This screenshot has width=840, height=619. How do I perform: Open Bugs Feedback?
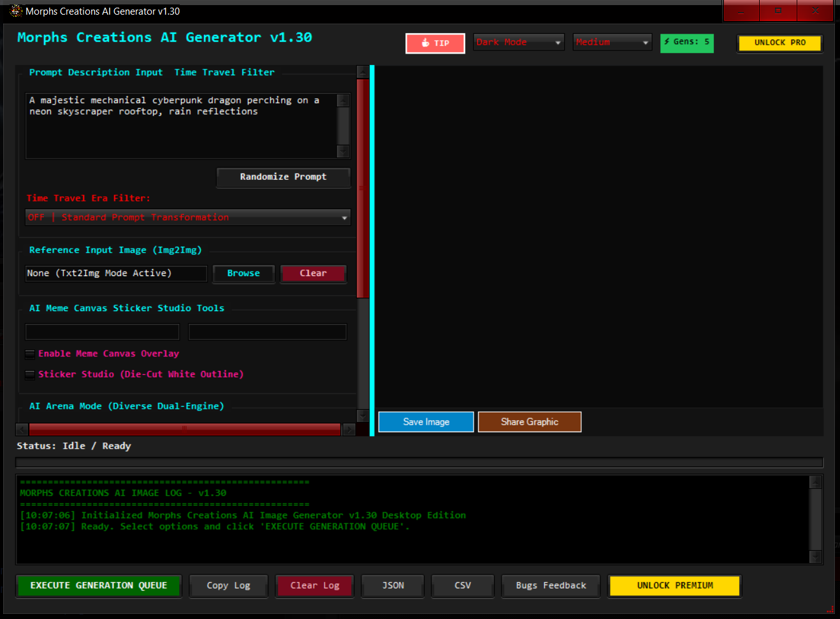point(551,586)
